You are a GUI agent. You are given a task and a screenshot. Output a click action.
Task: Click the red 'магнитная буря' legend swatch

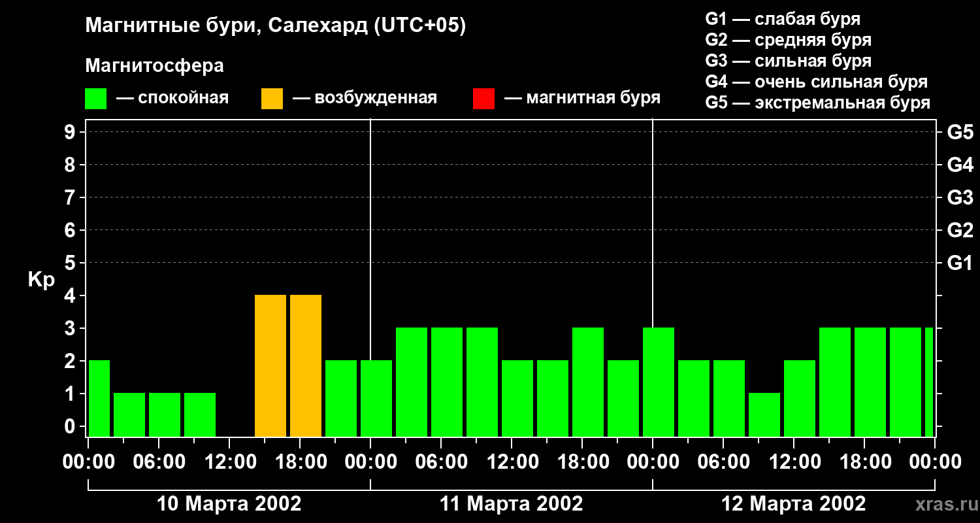(483, 99)
